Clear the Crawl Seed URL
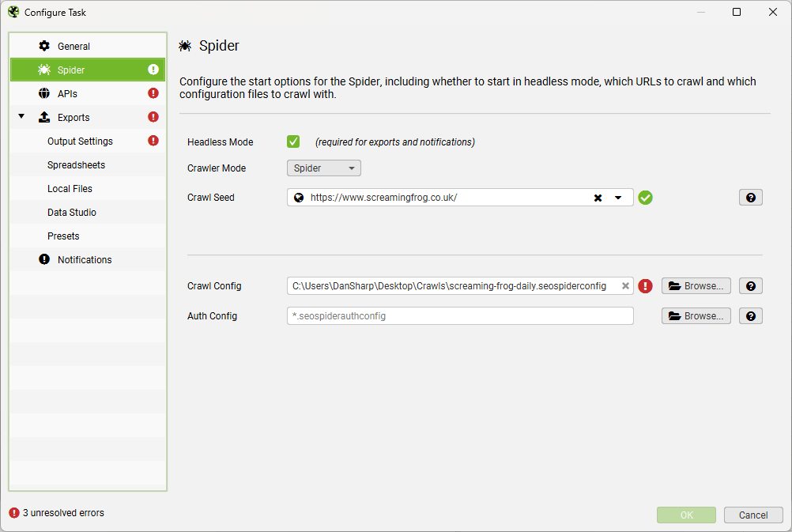 click(598, 198)
